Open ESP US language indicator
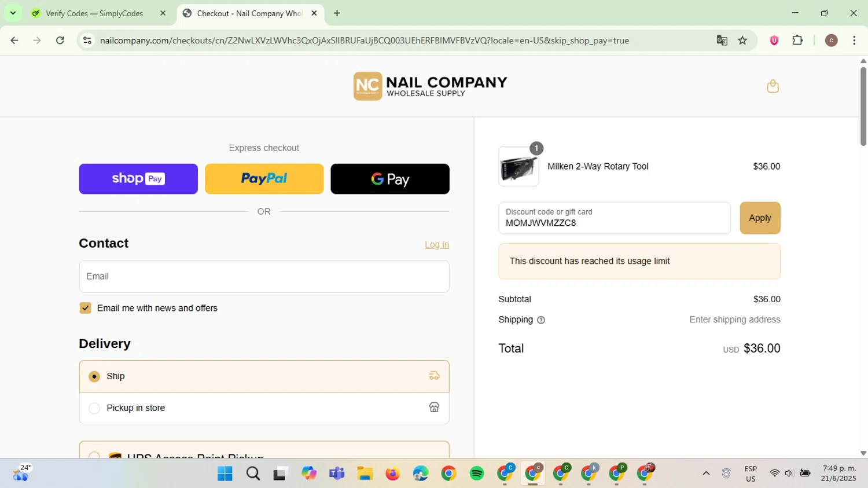The height and width of the screenshot is (488, 868). pos(751,474)
